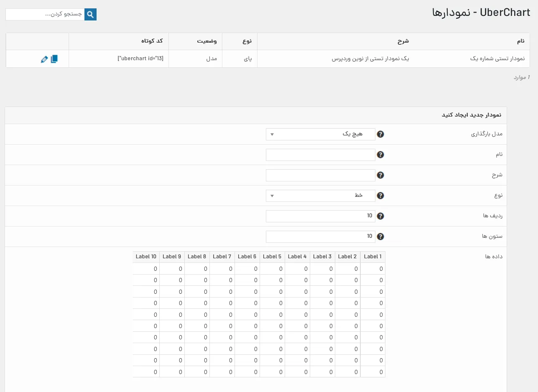538x392 pixels.
Task: Open help icon beside نوع dropdown
Action: click(x=380, y=196)
